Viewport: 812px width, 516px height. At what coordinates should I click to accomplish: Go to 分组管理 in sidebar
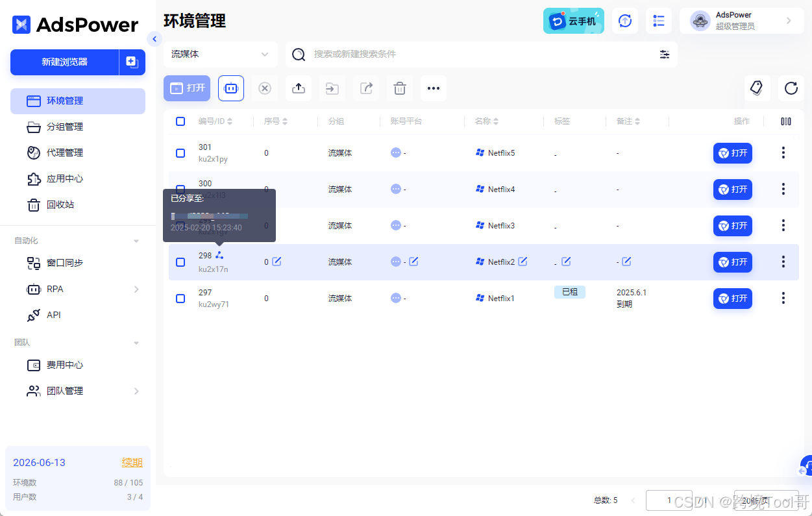[78, 127]
